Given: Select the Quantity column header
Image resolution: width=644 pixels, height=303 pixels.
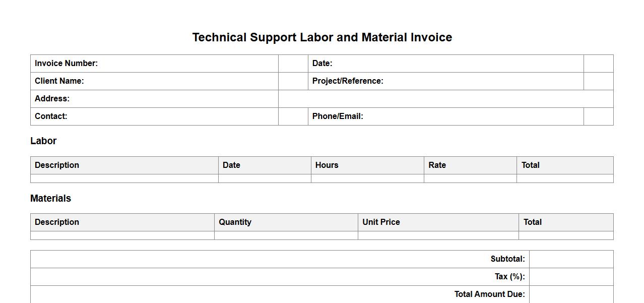Looking at the screenshot, I should pyautogui.click(x=235, y=222).
